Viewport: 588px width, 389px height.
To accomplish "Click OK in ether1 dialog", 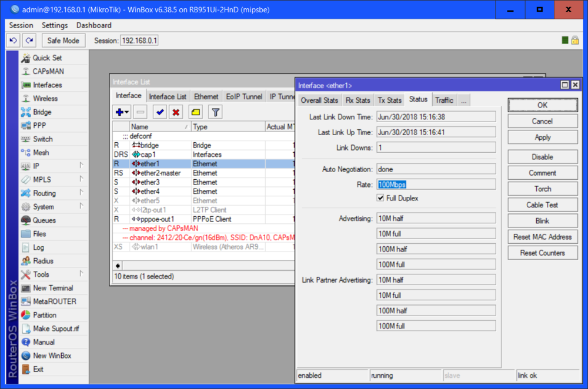I will [x=543, y=105].
